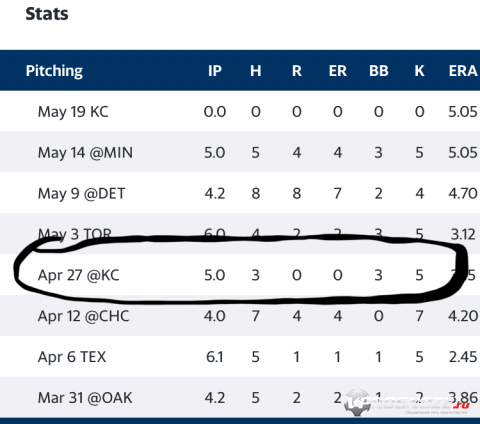The width and height of the screenshot is (480, 424).
Task: Open the May 14 @MIN game row
Action: tap(240, 152)
